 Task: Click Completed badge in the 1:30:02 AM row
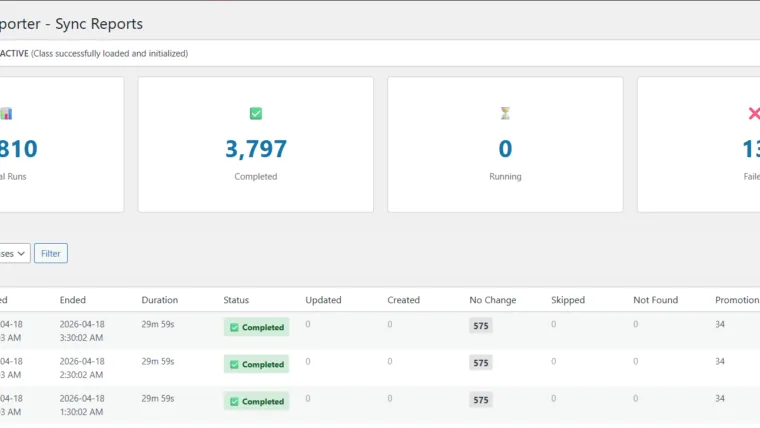(x=256, y=401)
